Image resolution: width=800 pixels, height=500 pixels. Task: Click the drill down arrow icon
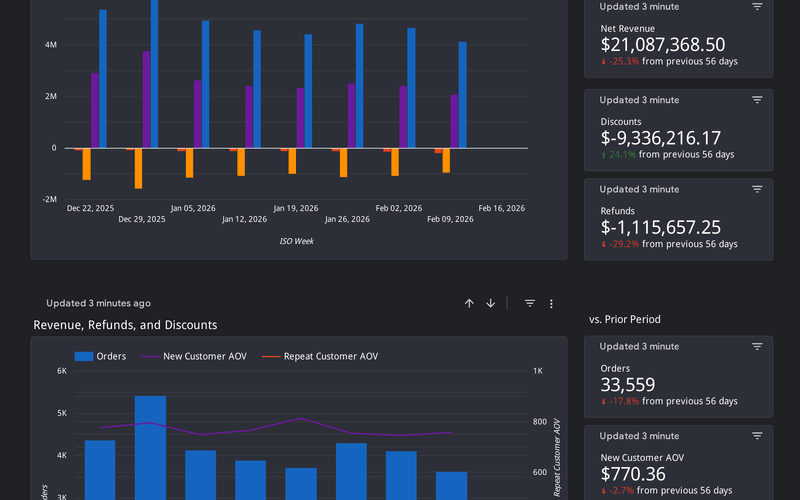coord(491,303)
